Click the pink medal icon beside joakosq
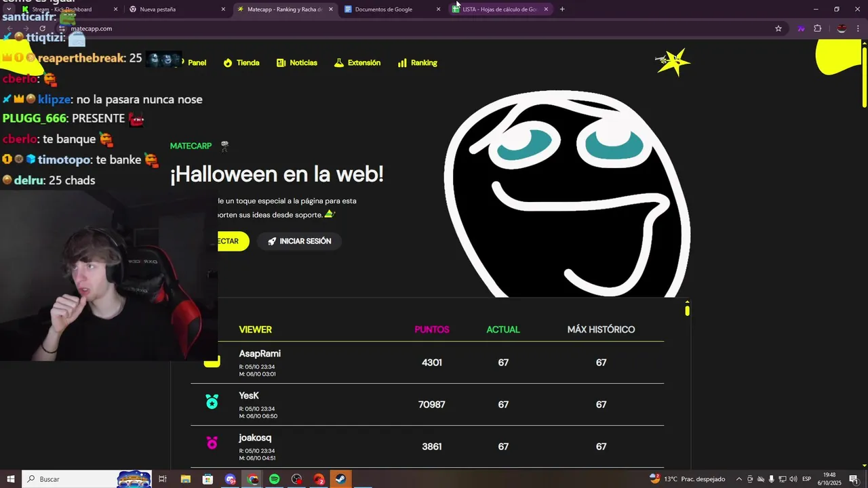 [x=212, y=443]
